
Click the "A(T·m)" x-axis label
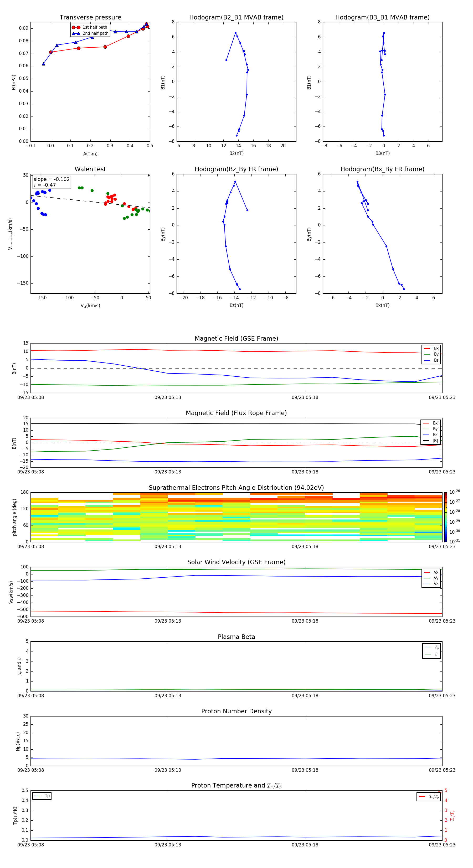(90, 154)
